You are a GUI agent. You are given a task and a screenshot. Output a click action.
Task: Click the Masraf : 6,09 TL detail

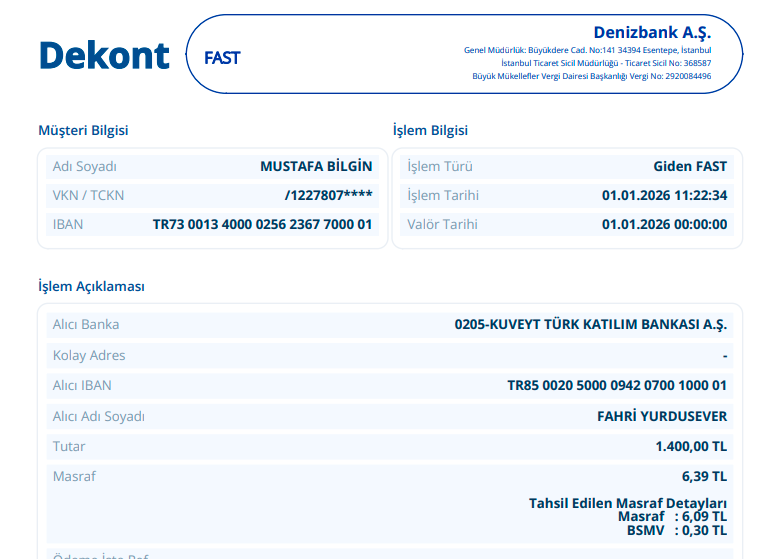pyautogui.click(x=672, y=517)
